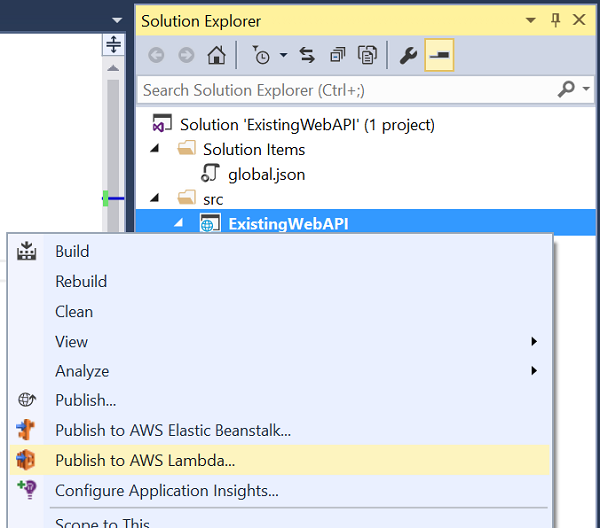Click the editor scrollbar up arrow
Screen dimensions: 600x528
pyautogui.click(x=113, y=68)
